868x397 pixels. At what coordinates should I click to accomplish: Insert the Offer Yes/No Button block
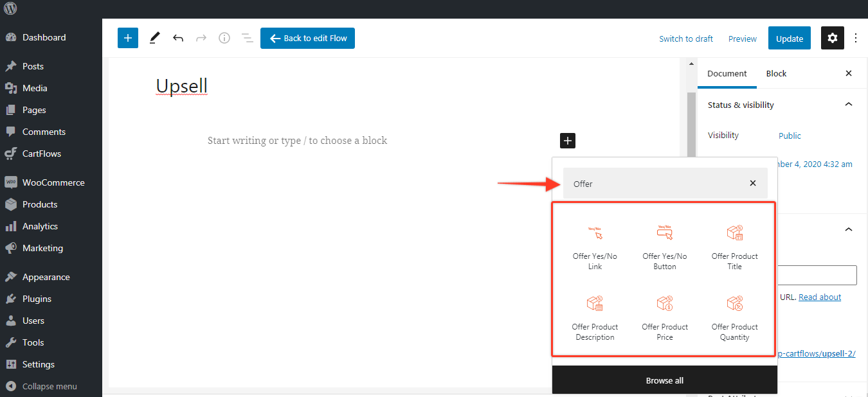[x=664, y=247]
